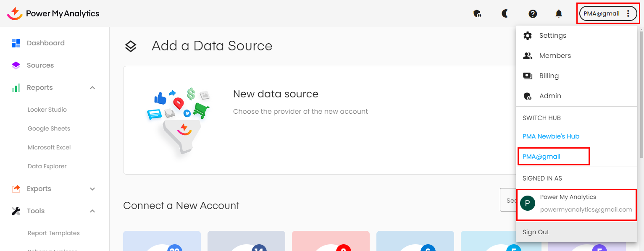644x251 pixels.
Task: Select Billing menu entry
Action: (x=549, y=76)
